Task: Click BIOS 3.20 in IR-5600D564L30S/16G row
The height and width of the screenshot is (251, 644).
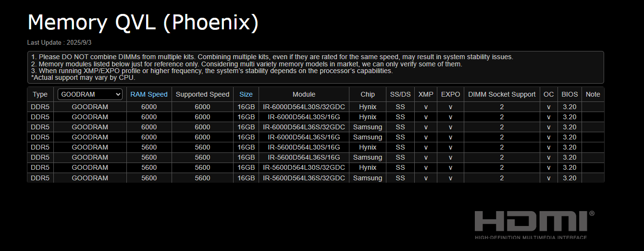Action: (x=570, y=147)
